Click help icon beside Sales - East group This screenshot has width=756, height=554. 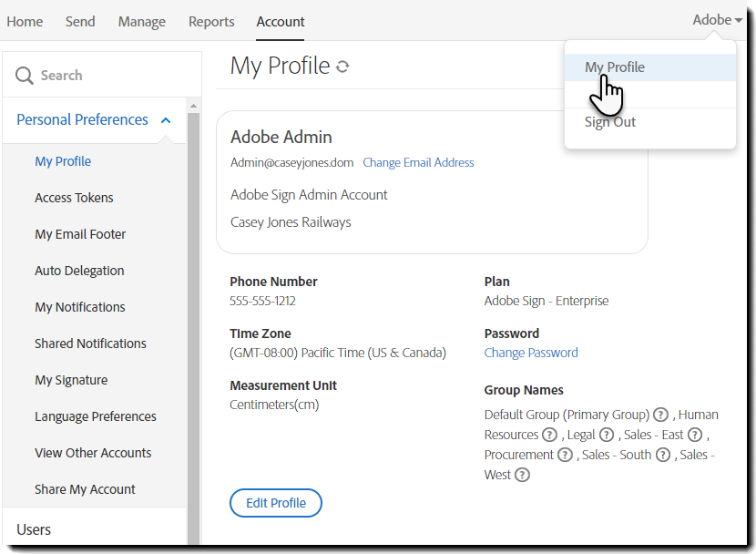tap(695, 435)
